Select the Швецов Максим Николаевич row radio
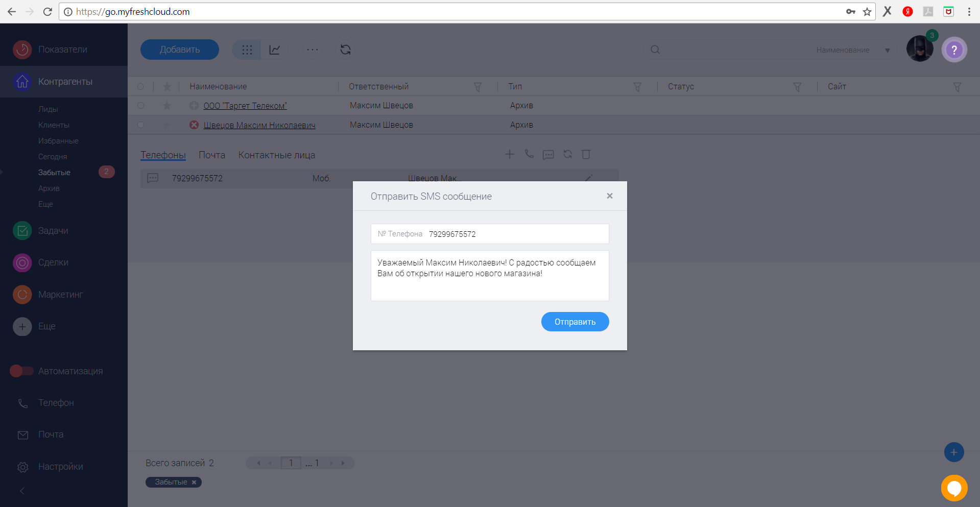 pos(140,125)
